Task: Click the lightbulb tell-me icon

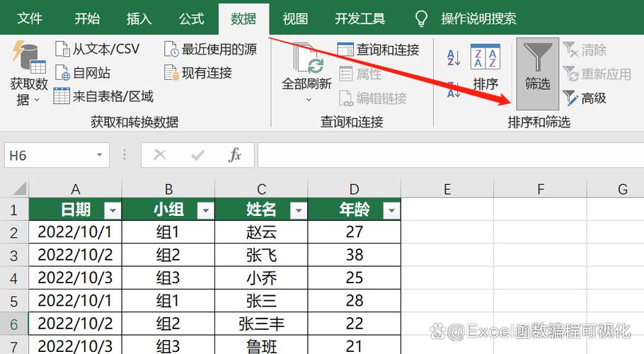Action: pos(421,18)
